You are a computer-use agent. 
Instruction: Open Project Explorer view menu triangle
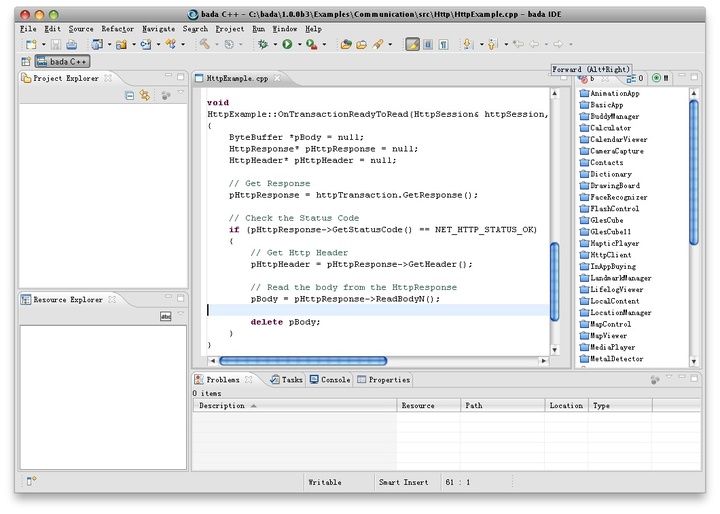point(180,93)
